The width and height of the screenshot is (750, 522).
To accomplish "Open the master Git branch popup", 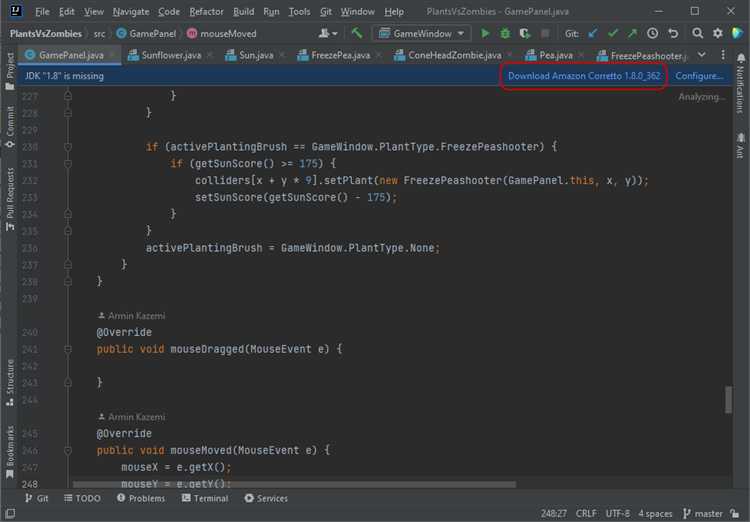I will 703,513.
